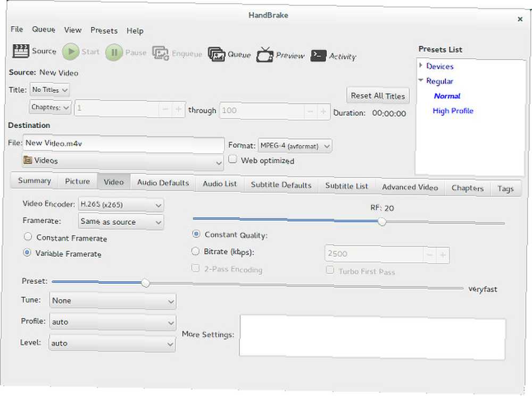Open the Tune dropdown
The width and height of the screenshot is (532, 396).
pyautogui.click(x=113, y=301)
